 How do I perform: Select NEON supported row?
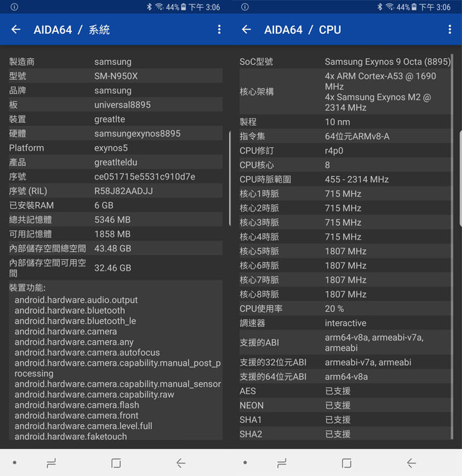345,405
